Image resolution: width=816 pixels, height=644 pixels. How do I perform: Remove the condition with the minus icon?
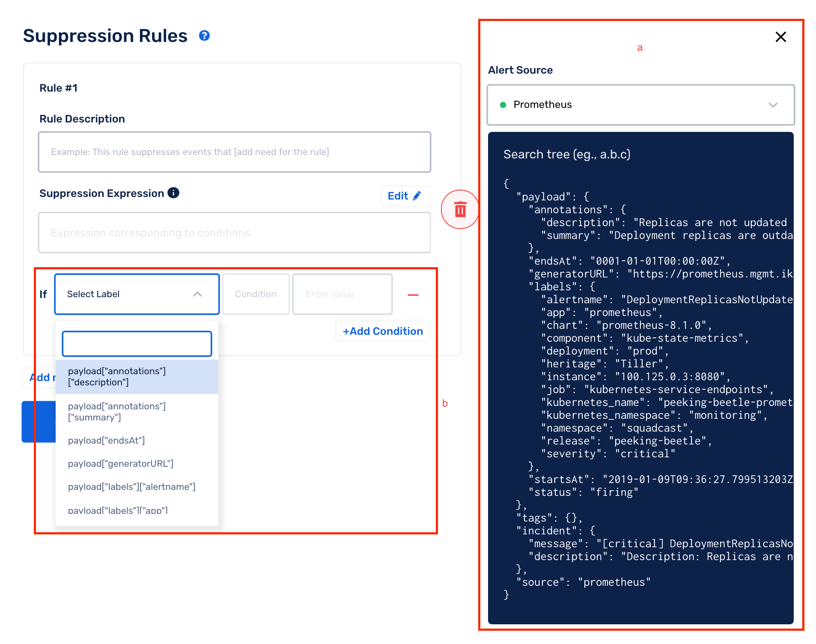pyautogui.click(x=413, y=295)
